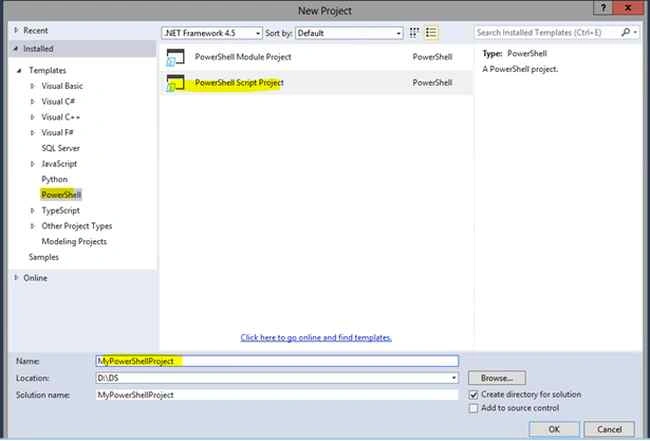Expand the Recent section

(16, 30)
